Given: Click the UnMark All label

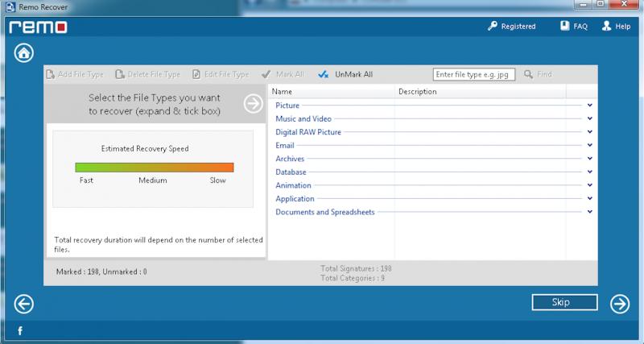Looking at the screenshot, I should click(x=353, y=74).
